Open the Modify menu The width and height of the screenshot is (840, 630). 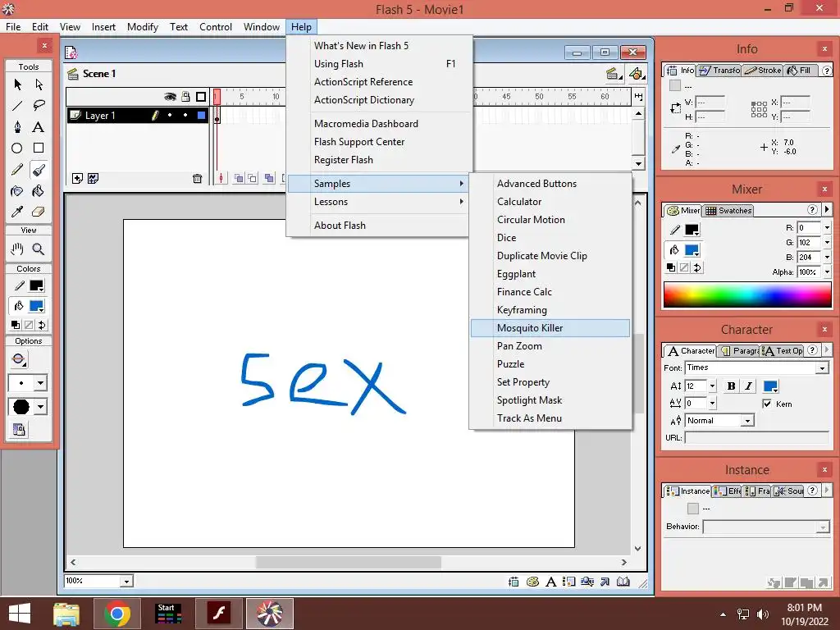[x=143, y=27]
